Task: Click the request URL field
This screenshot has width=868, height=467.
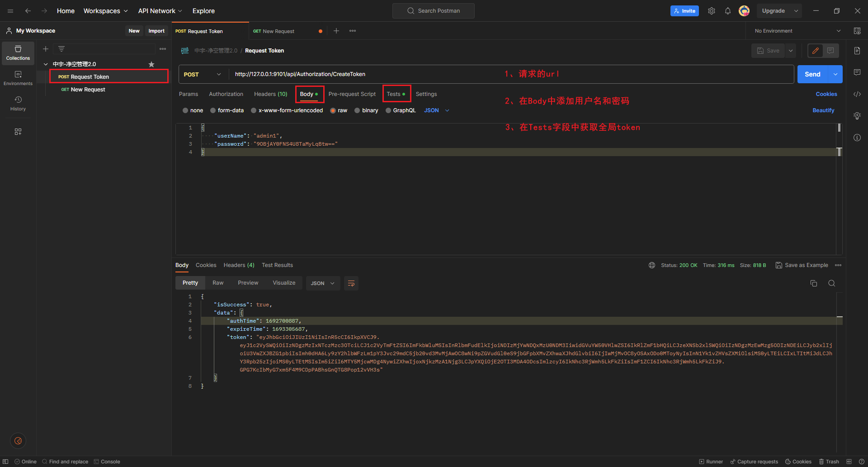Action: (511, 74)
